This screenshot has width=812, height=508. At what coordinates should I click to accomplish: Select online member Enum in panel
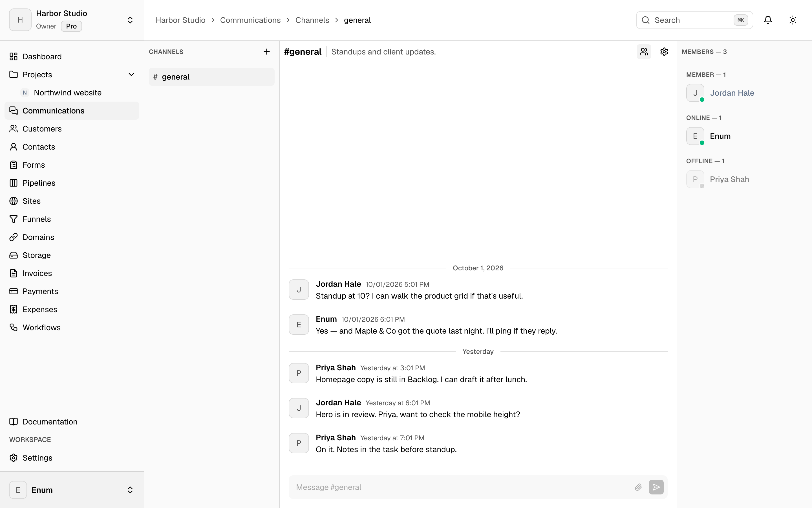click(x=744, y=136)
